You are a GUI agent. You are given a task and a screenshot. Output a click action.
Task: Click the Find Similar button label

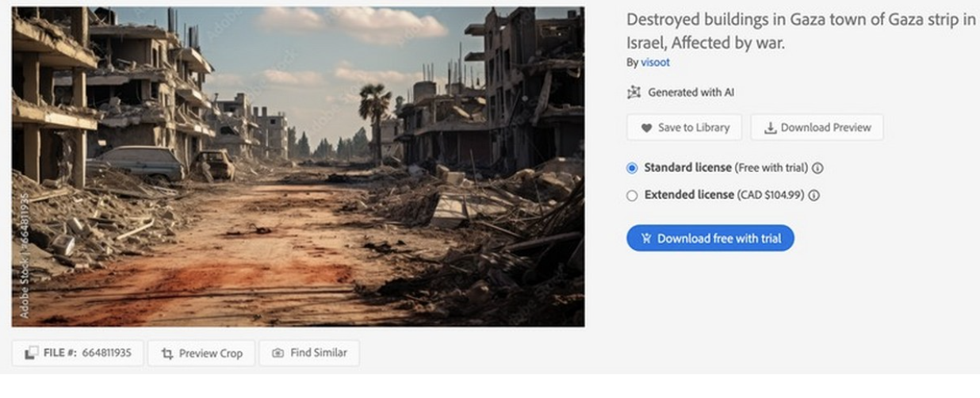pyautogui.click(x=318, y=353)
